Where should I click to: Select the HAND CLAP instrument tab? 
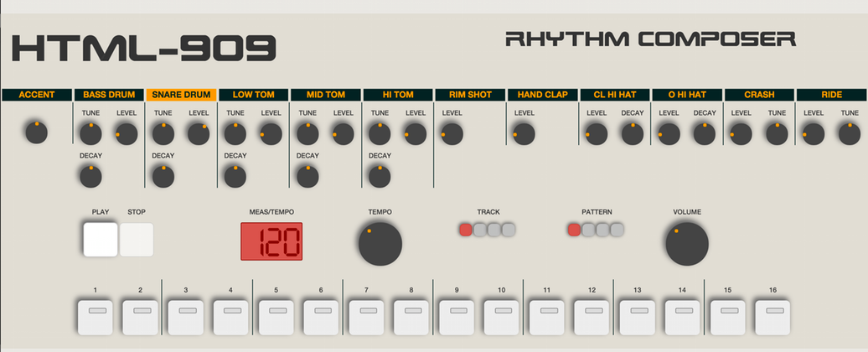[x=543, y=95]
